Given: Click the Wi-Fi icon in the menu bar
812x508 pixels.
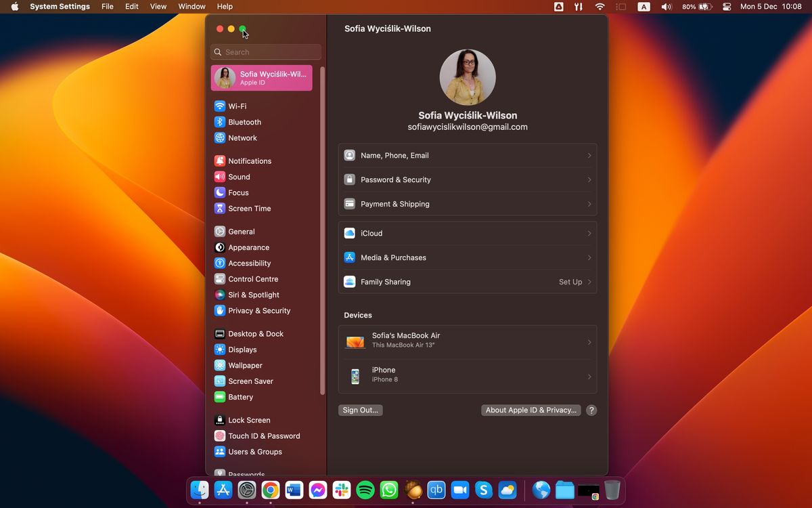Looking at the screenshot, I should pyautogui.click(x=600, y=7).
